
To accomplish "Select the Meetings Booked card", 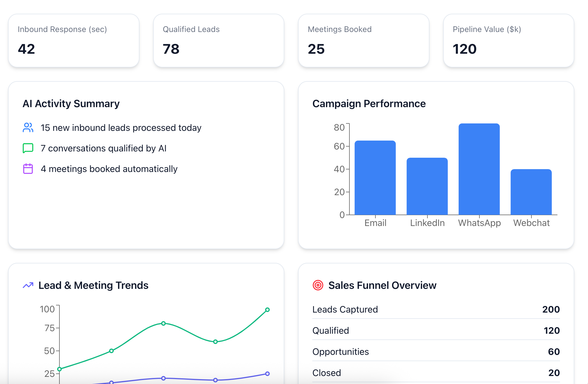I will tap(363, 41).
